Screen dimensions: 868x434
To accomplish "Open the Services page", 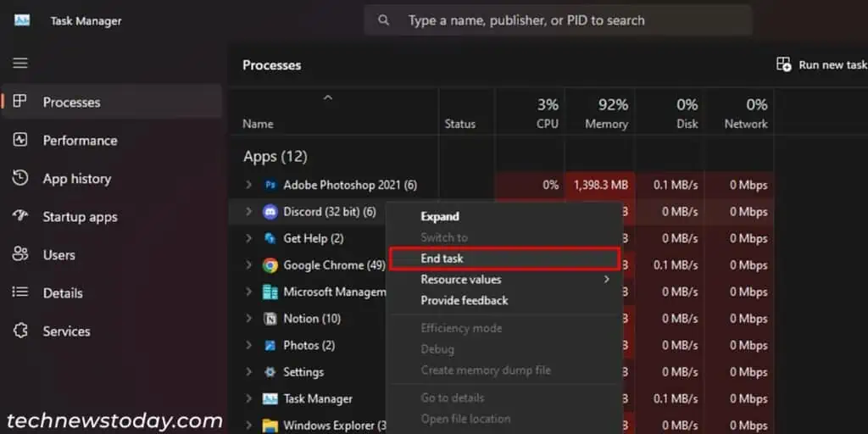I will [x=113, y=331].
